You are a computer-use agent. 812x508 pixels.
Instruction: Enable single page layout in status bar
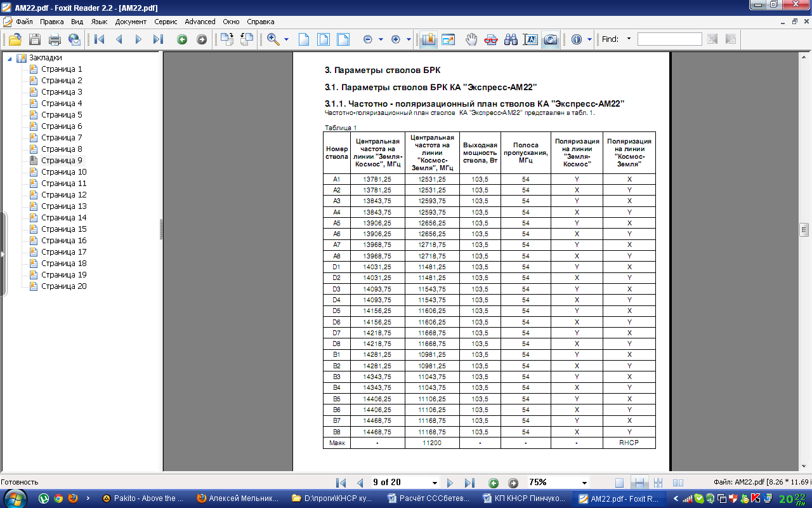620,483
